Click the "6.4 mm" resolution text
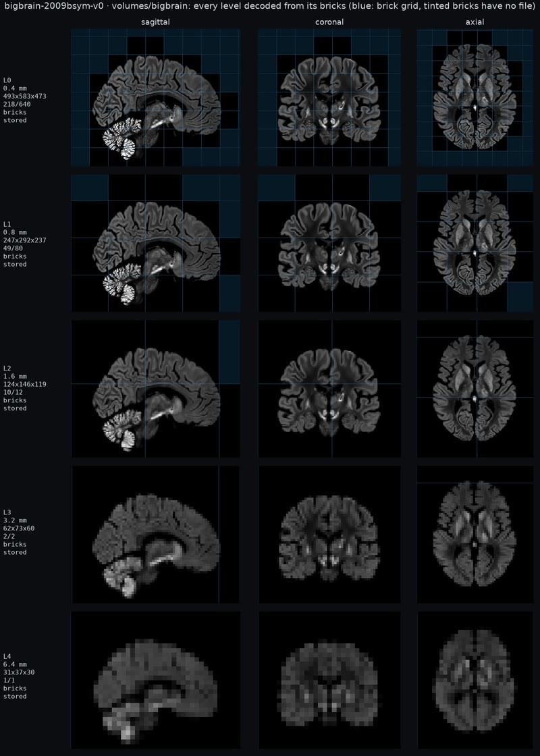This screenshot has height=756, width=540. point(15,664)
